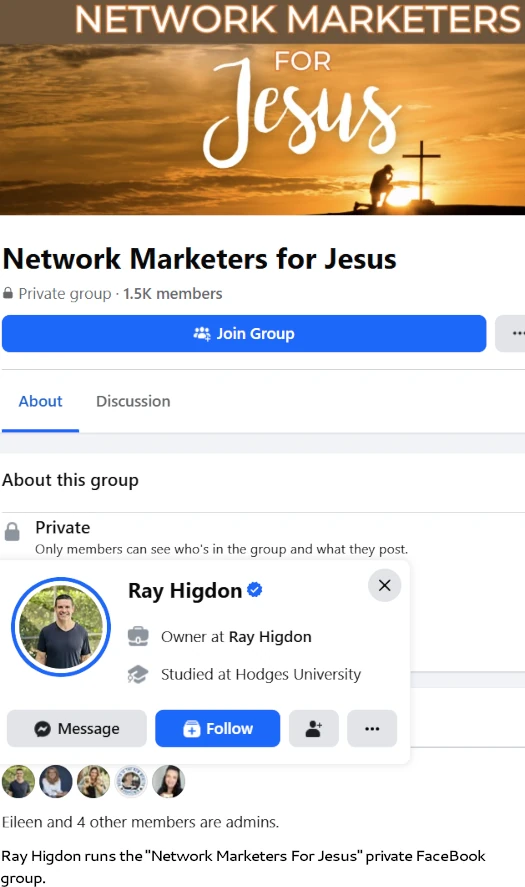Open more options ellipsis in profile popup
The height and width of the screenshot is (887, 525).
[x=372, y=729]
